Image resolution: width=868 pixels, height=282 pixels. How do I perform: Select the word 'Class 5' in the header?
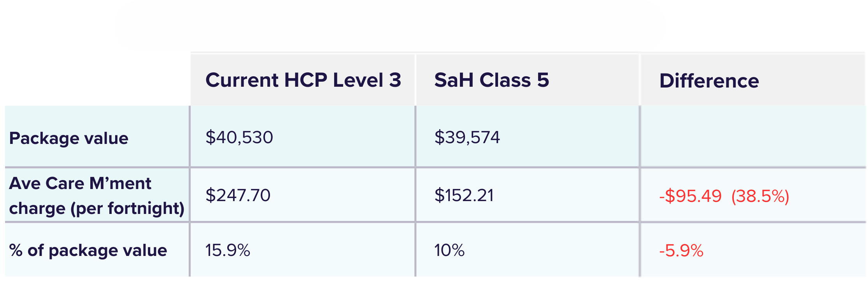coord(514,80)
